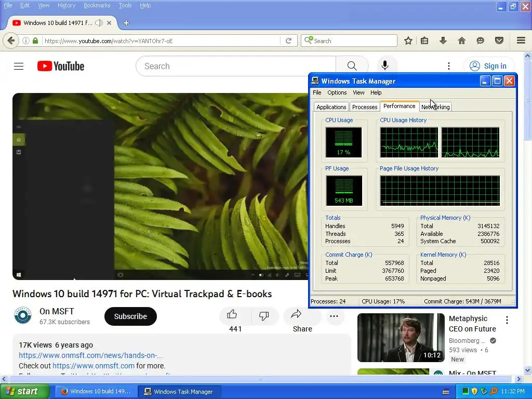
Task: Click Subscribe button for On MSFT
Action: pyautogui.click(x=130, y=316)
